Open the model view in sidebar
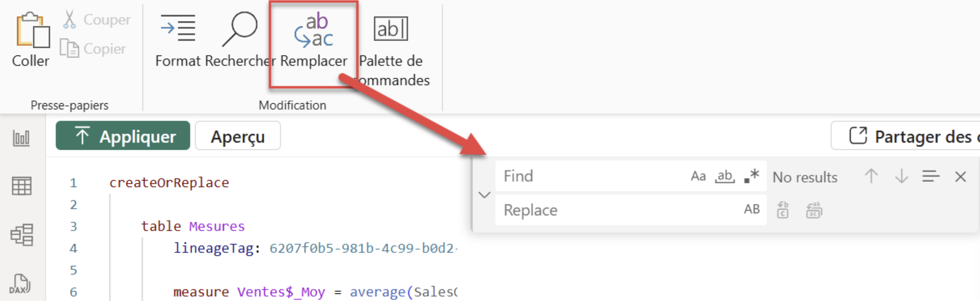 coord(22,234)
